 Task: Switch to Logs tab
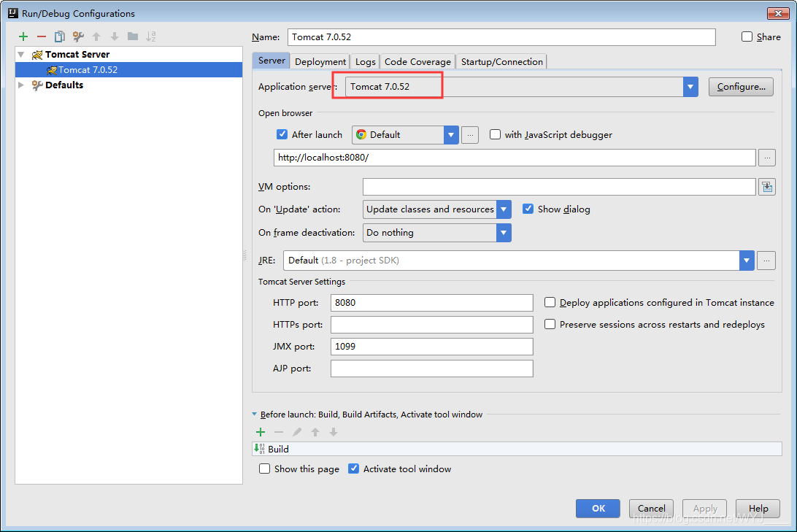click(x=365, y=61)
